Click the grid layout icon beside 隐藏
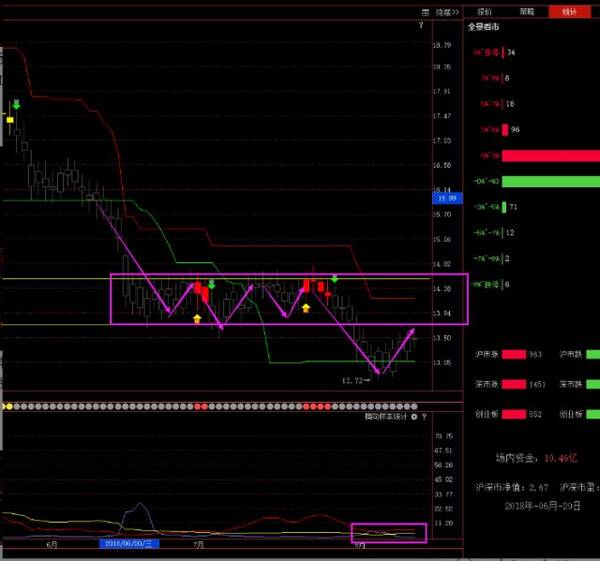 coord(425,13)
